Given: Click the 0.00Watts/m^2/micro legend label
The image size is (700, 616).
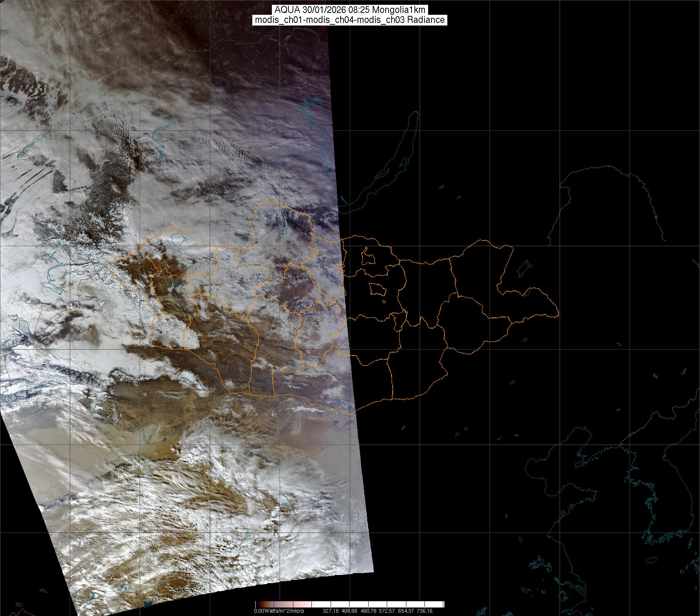Looking at the screenshot, I should point(279,611).
